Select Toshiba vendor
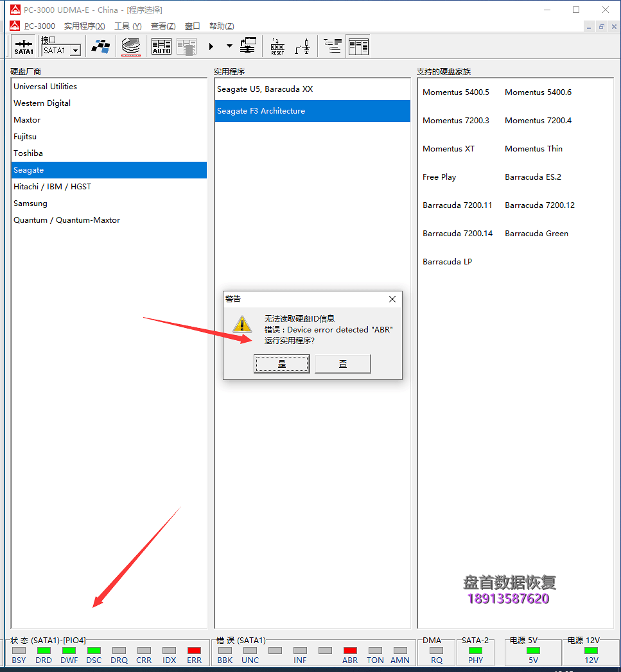This screenshot has height=672, width=621. coord(109,153)
